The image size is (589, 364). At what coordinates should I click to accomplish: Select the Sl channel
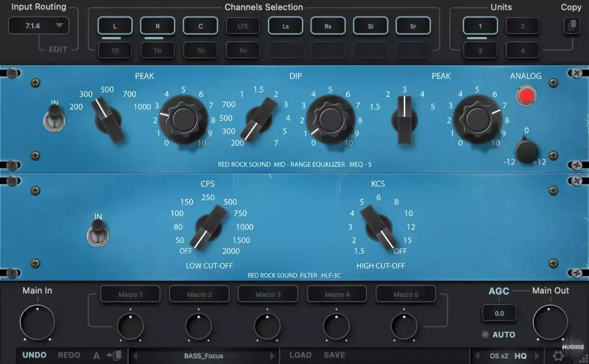(371, 26)
